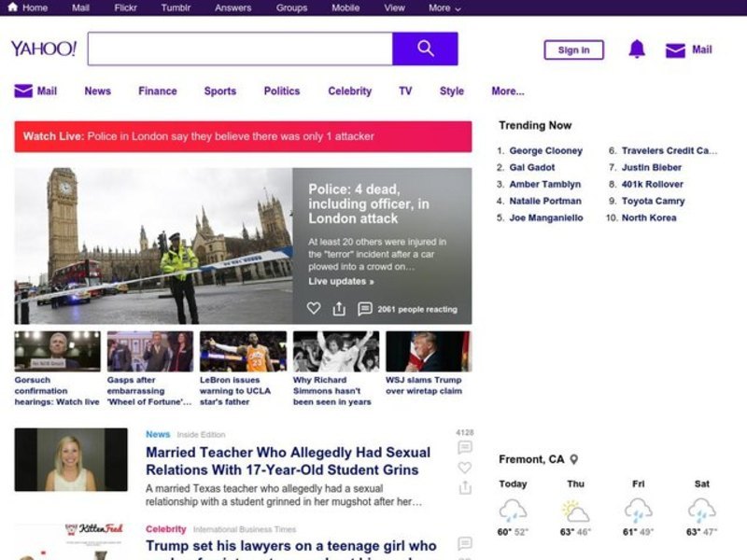
Task: Share the London attack story
Action: 339,309
